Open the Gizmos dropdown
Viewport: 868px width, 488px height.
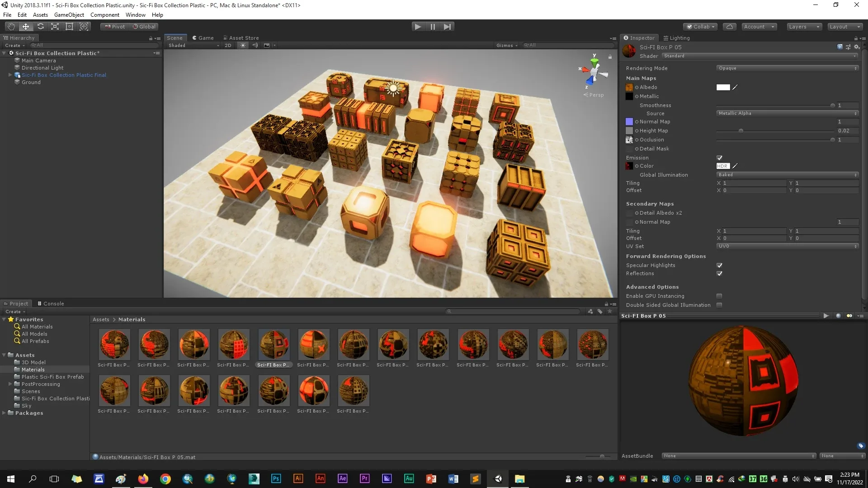coord(506,45)
